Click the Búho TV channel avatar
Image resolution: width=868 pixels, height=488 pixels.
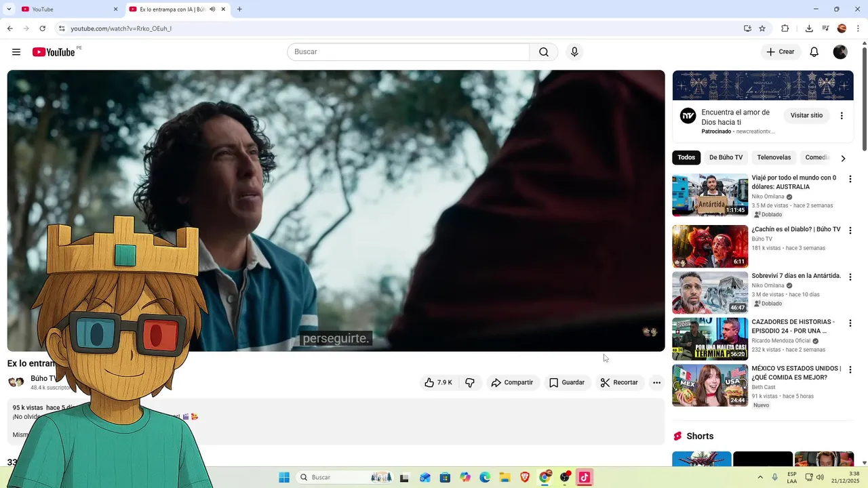16,382
